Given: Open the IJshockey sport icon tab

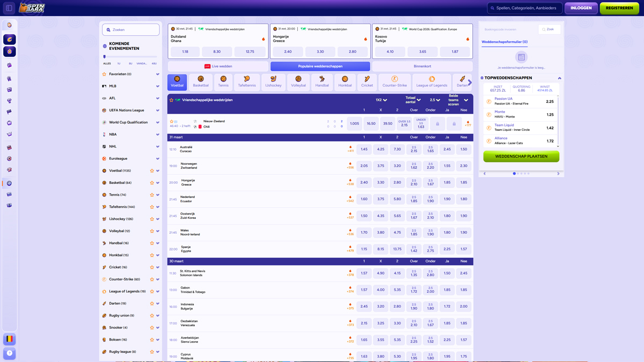Looking at the screenshot, I should click(273, 82).
